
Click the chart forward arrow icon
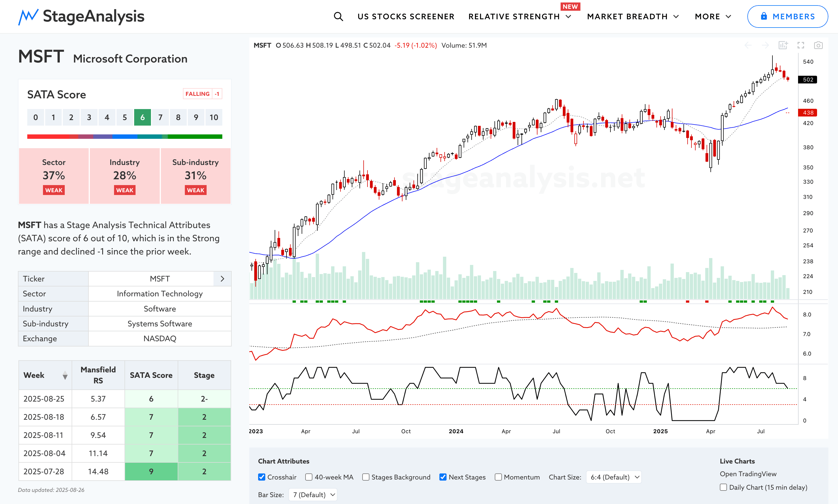coord(765,45)
